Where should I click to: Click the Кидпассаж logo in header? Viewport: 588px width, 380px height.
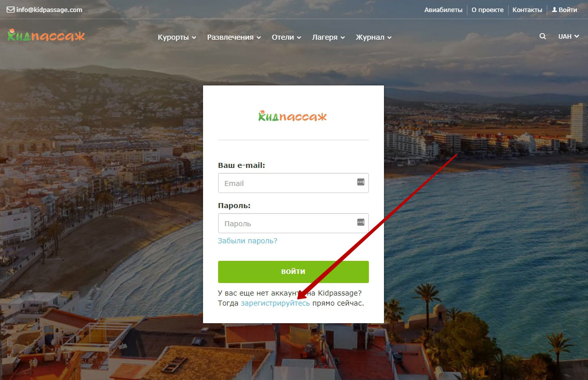[46, 36]
